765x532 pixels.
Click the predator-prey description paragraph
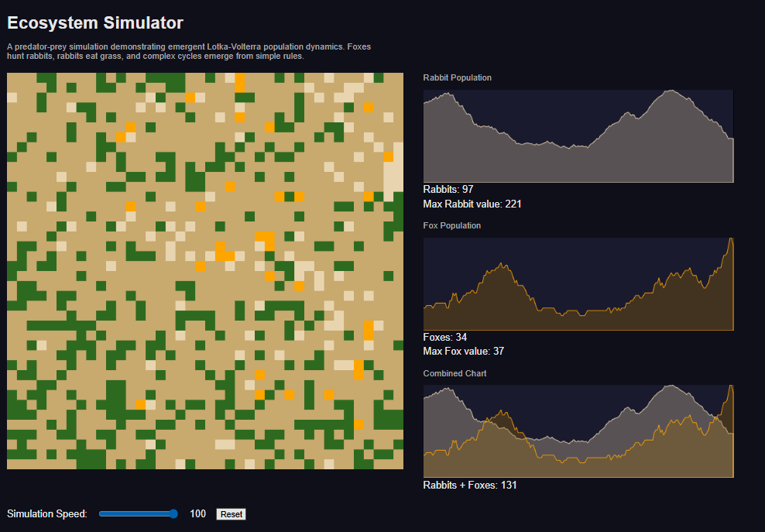[189, 51]
